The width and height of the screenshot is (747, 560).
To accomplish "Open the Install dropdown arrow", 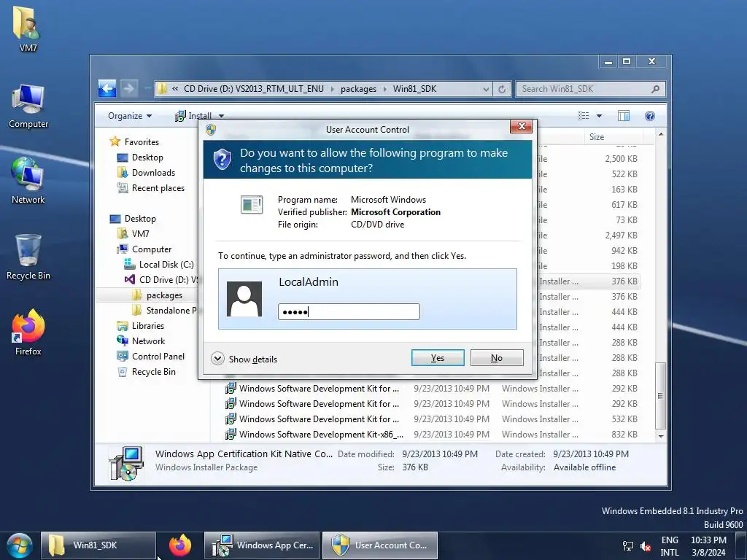I will coord(221,116).
